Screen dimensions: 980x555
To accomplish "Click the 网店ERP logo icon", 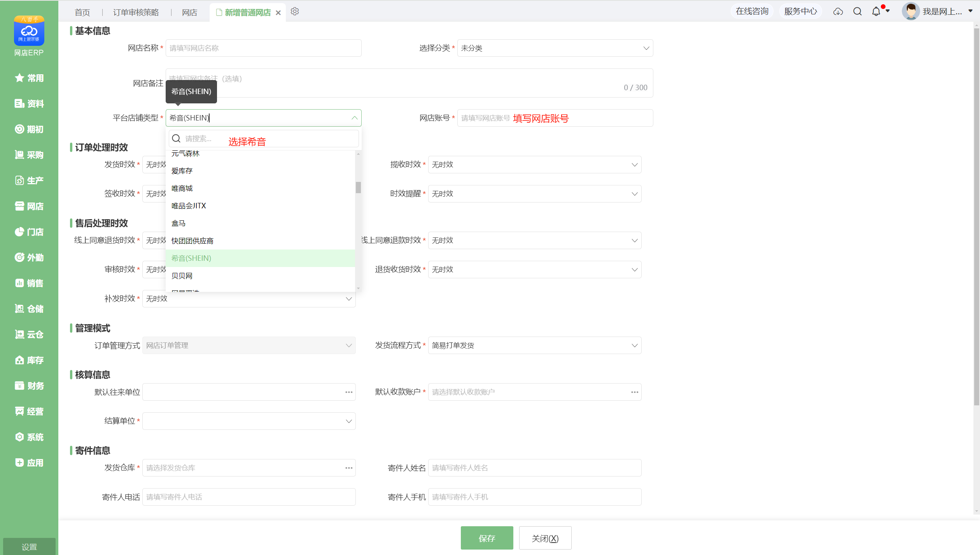I will pyautogui.click(x=29, y=31).
